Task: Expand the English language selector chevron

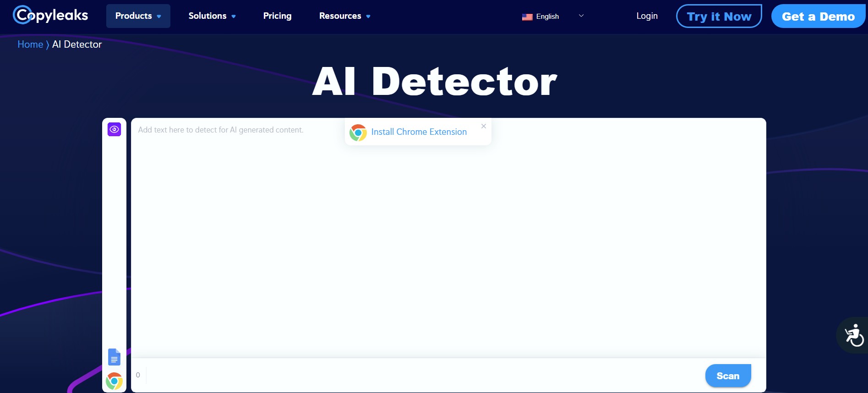Action: pyautogui.click(x=581, y=16)
